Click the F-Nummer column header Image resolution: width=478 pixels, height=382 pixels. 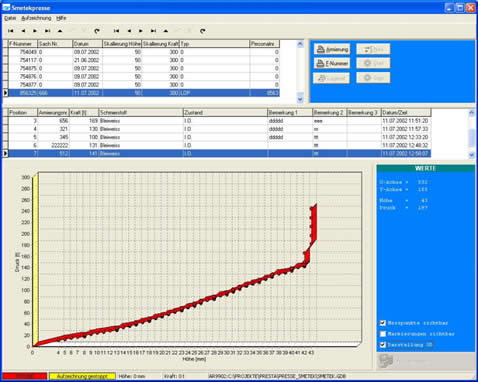23,44
